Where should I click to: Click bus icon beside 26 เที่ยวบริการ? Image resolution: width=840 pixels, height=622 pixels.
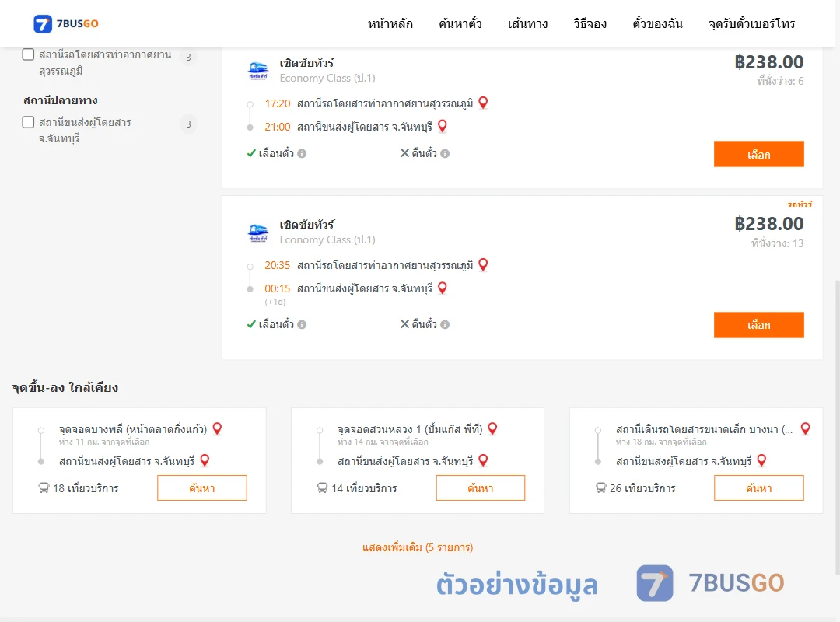point(600,488)
